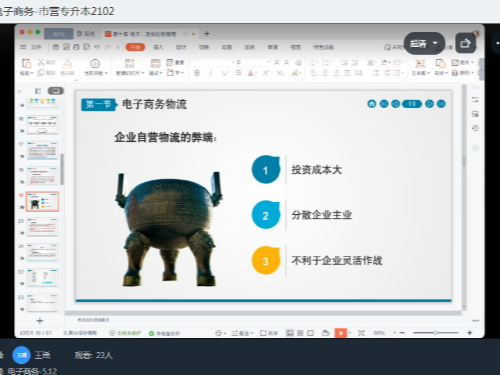Screen dimensions: 500x375
Task: Open the font color dropdown arrow
Action: [256, 73]
